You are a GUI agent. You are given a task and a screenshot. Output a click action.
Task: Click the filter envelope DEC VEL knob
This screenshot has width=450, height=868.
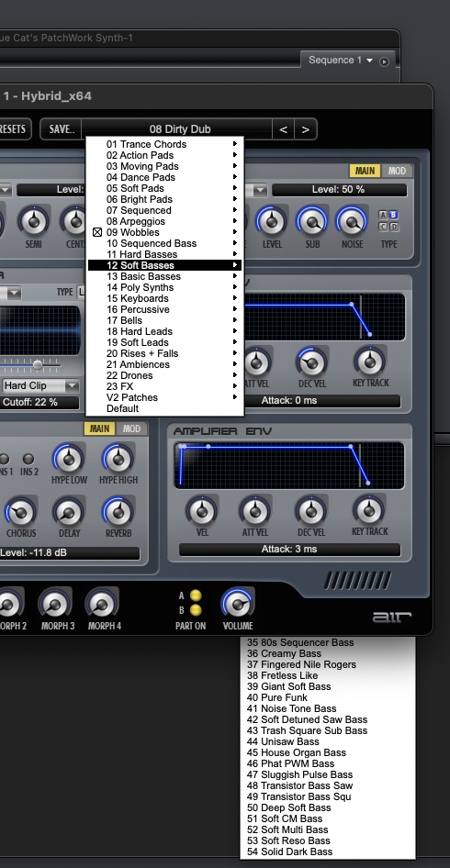pyautogui.click(x=311, y=362)
